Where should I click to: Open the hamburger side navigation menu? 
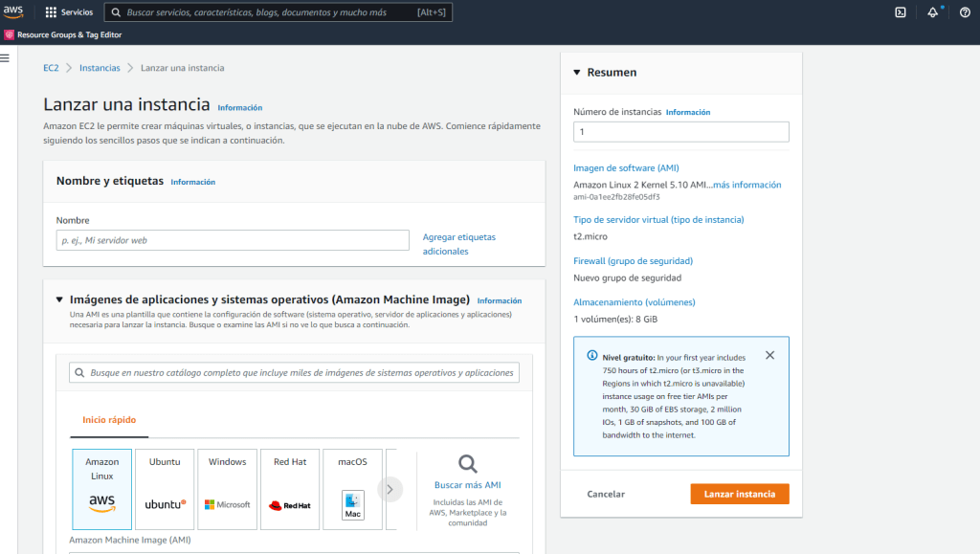click(5, 58)
